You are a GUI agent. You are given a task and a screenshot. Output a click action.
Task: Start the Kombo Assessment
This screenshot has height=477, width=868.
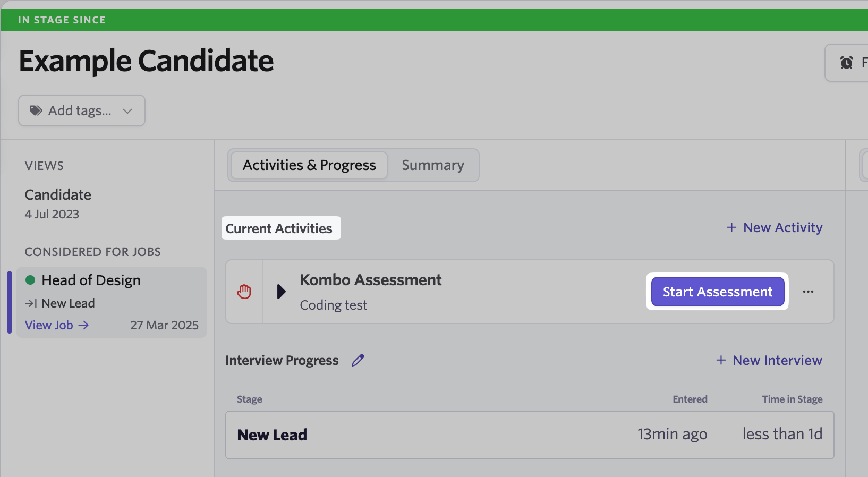718,292
